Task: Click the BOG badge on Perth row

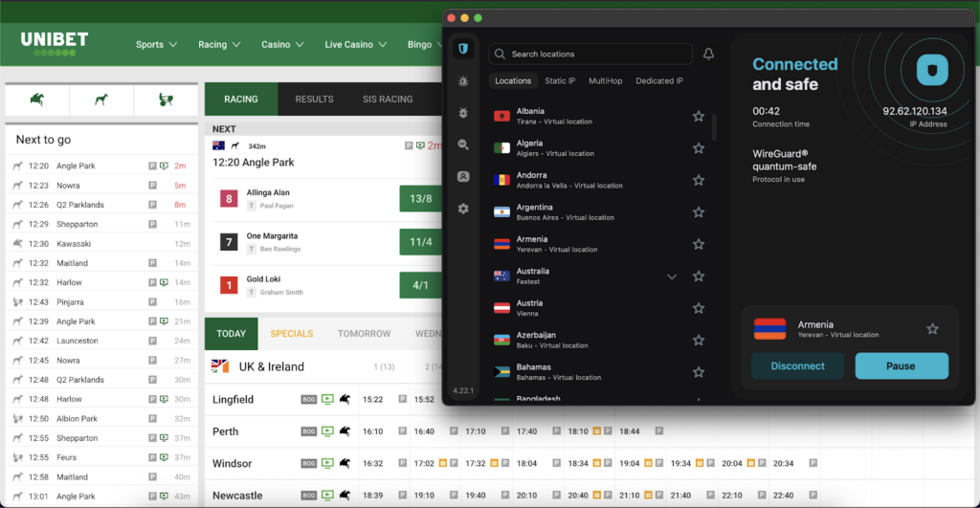Action: (309, 431)
